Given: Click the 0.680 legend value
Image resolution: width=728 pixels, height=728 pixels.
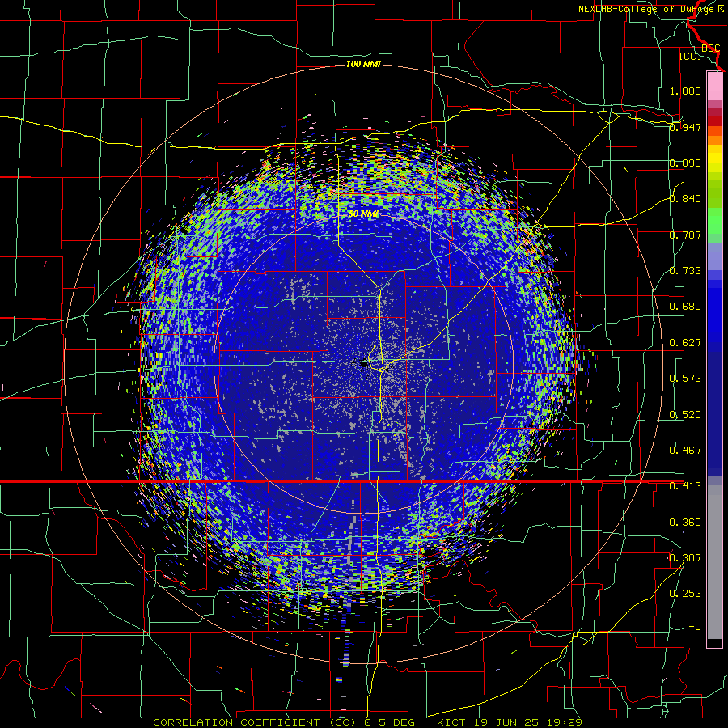Looking at the screenshot, I should point(685,307).
